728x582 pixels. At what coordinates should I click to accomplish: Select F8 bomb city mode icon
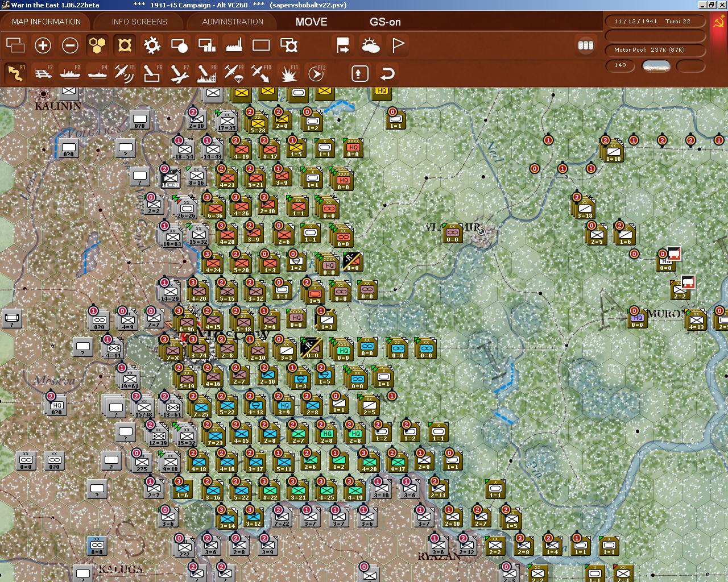pos(206,73)
